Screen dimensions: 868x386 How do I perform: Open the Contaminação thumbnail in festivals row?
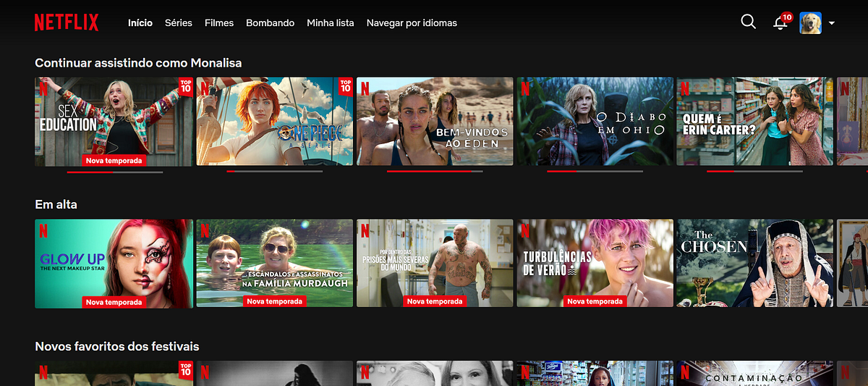754,374
